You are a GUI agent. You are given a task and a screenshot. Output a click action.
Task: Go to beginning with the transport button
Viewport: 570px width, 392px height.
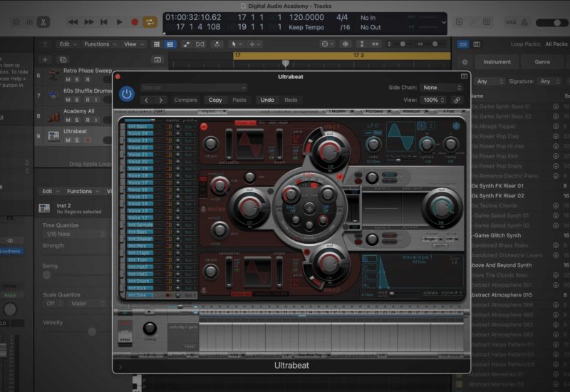click(x=104, y=22)
